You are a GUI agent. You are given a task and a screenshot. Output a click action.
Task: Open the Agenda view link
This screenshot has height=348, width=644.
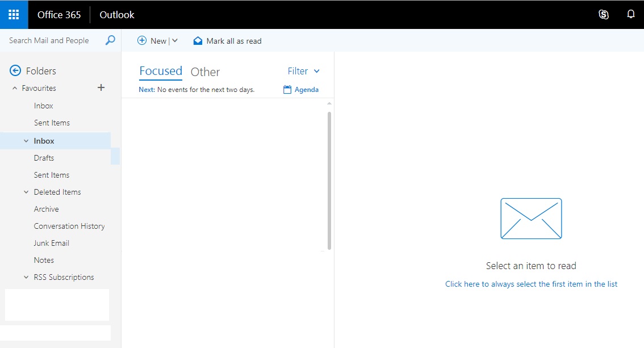click(307, 90)
